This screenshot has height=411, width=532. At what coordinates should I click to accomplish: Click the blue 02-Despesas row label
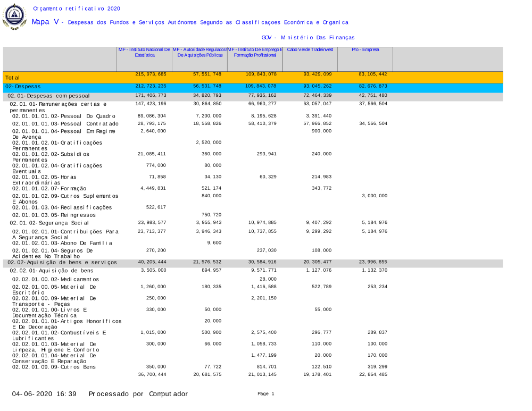[23, 86]
